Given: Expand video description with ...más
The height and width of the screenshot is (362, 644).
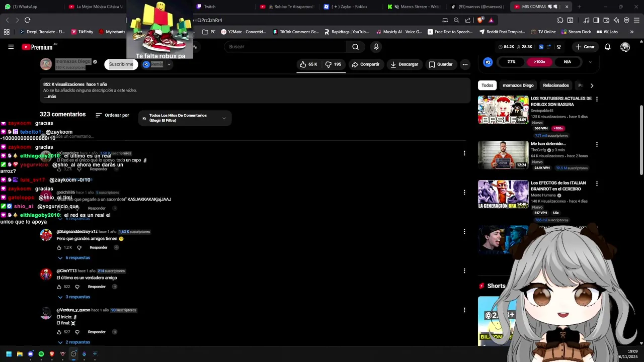Looking at the screenshot, I should tap(50, 97).
